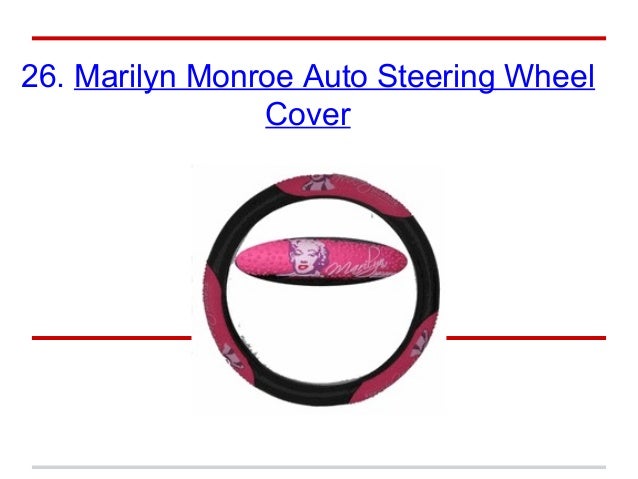The width and height of the screenshot is (638, 479).
Task: Click the Marilyn portrait face on inset
Action: point(304,258)
